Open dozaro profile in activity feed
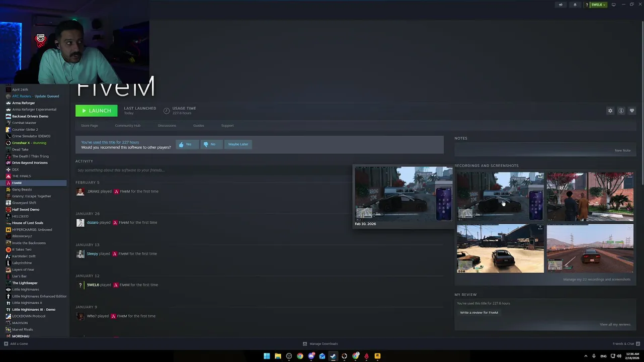Screen dimensions: 644x362 93,222
